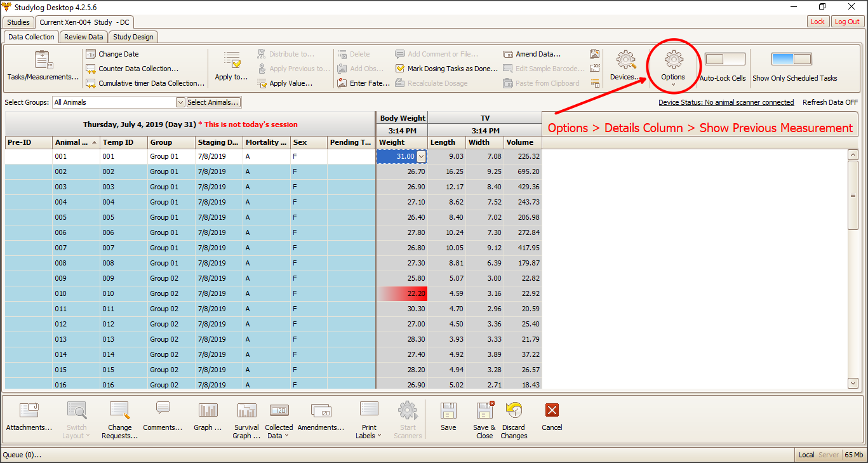The height and width of the screenshot is (463, 868).
Task: Open the Study Design tab
Action: (x=133, y=37)
